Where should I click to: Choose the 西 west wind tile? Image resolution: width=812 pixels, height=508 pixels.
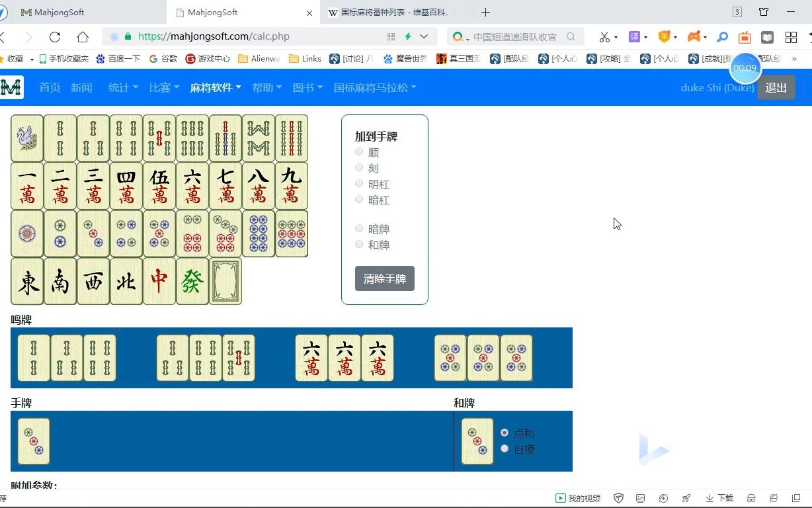pyautogui.click(x=93, y=281)
